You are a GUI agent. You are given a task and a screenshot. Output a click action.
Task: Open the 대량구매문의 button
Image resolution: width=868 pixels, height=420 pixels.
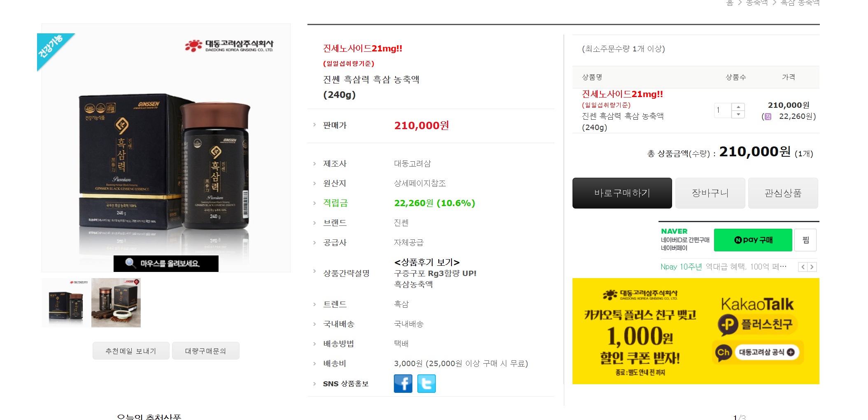coord(205,351)
